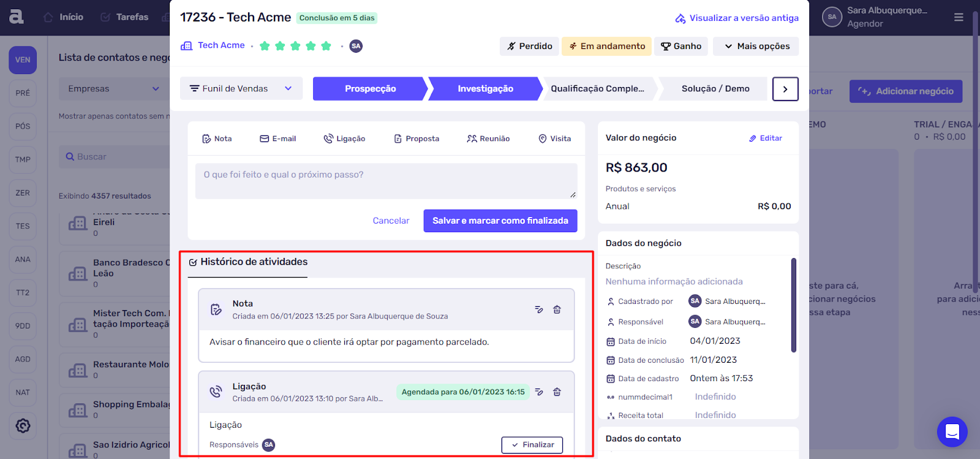Expand the Mais opções dropdown

pos(756,46)
